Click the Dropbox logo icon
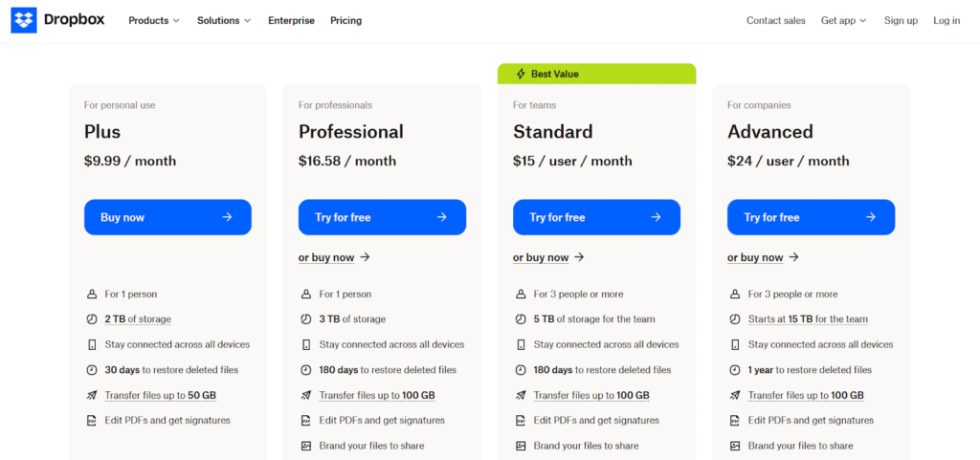The image size is (980, 460). pyautogui.click(x=24, y=20)
